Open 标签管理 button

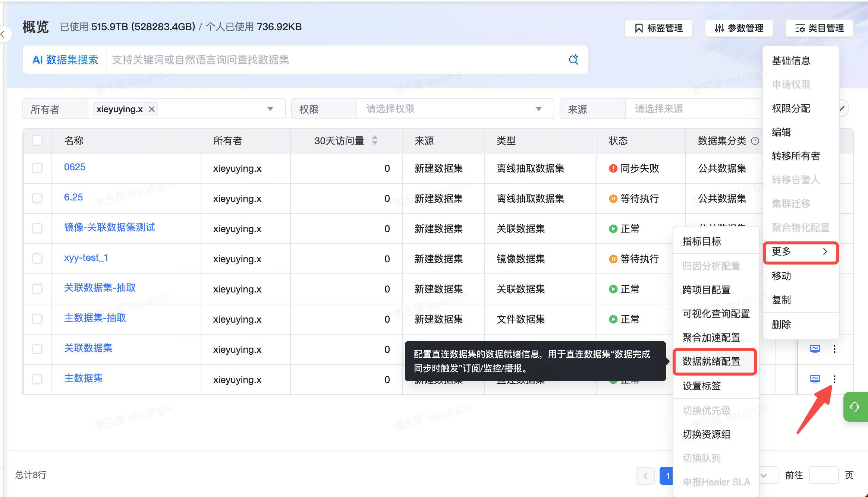[658, 28]
